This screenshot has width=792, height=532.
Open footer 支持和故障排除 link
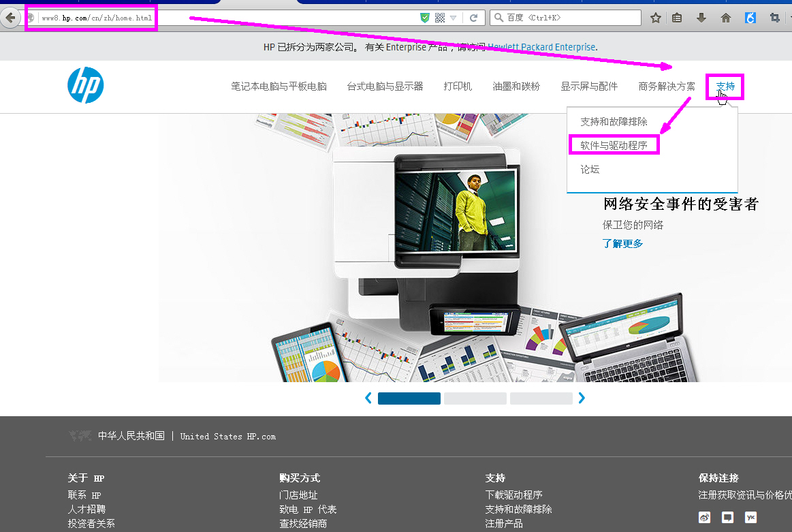(519, 510)
